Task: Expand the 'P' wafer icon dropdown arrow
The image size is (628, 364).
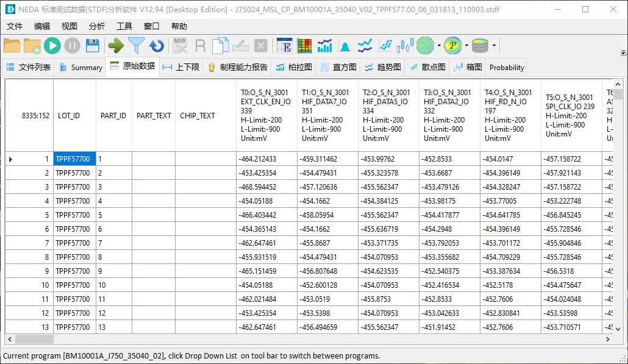Action: click(466, 46)
